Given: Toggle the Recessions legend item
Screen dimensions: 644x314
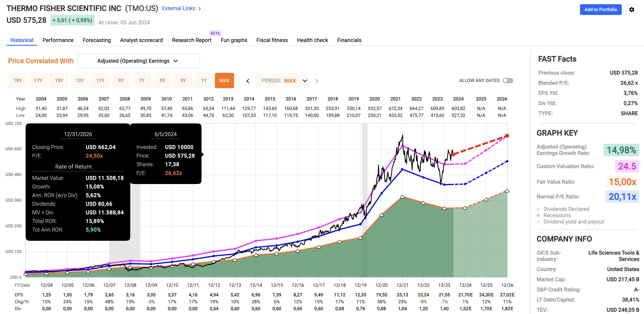Looking at the screenshot, I should coord(557,215).
